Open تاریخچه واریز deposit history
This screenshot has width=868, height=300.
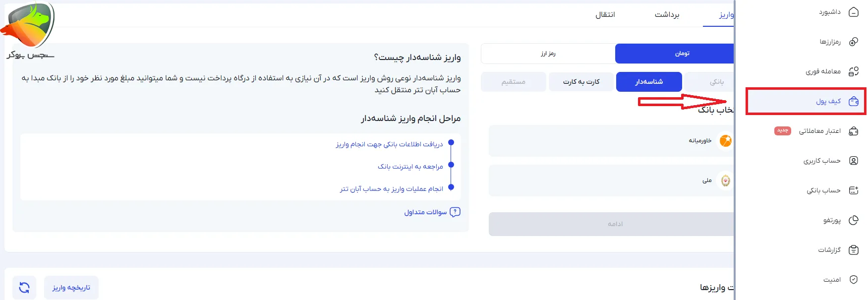click(x=71, y=288)
